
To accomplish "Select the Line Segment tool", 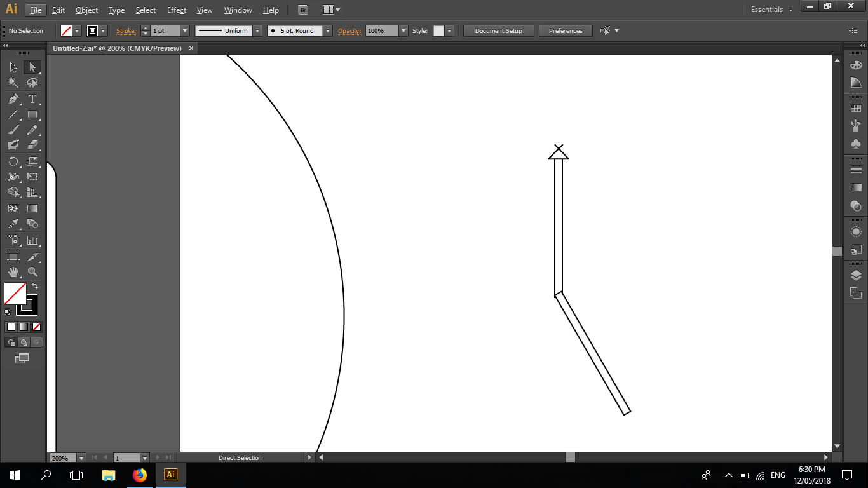I will click(13, 114).
